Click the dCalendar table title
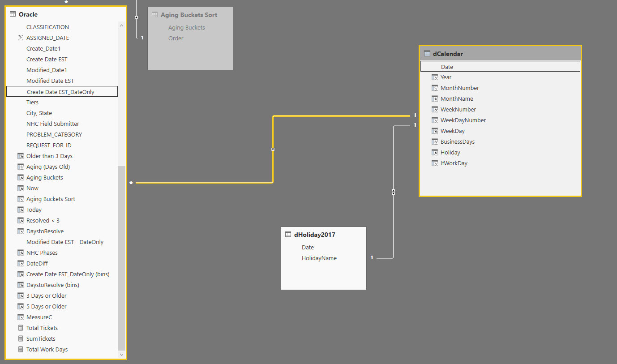This screenshot has height=364, width=617. click(448, 54)
